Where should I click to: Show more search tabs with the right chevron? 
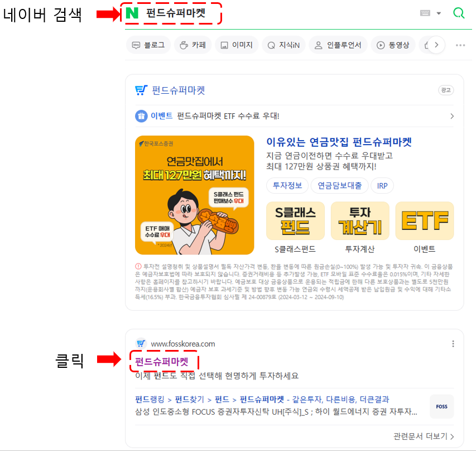436,45
